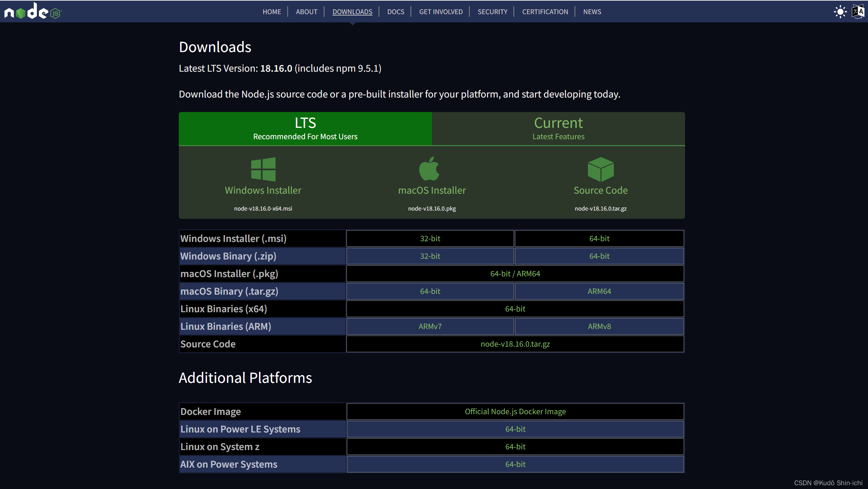
Task: Download Linux on Power LE Systems 64-bit
Action: [x=515, y=429]
